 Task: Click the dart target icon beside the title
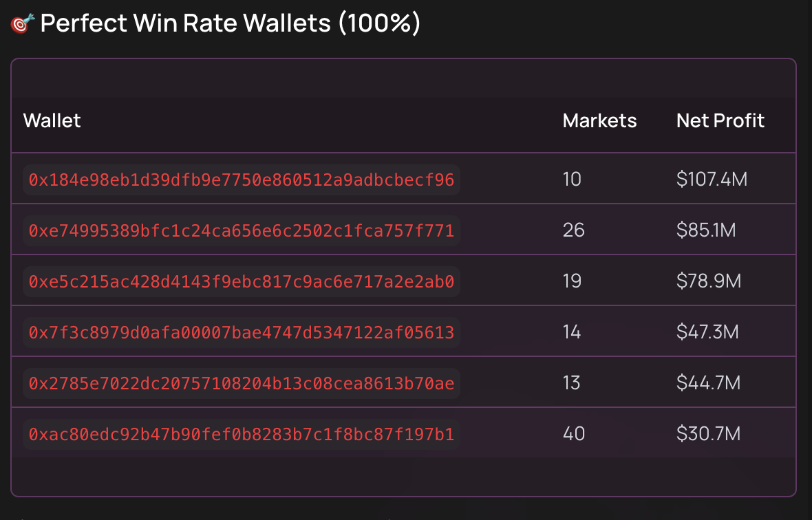(x=22, y=25)
